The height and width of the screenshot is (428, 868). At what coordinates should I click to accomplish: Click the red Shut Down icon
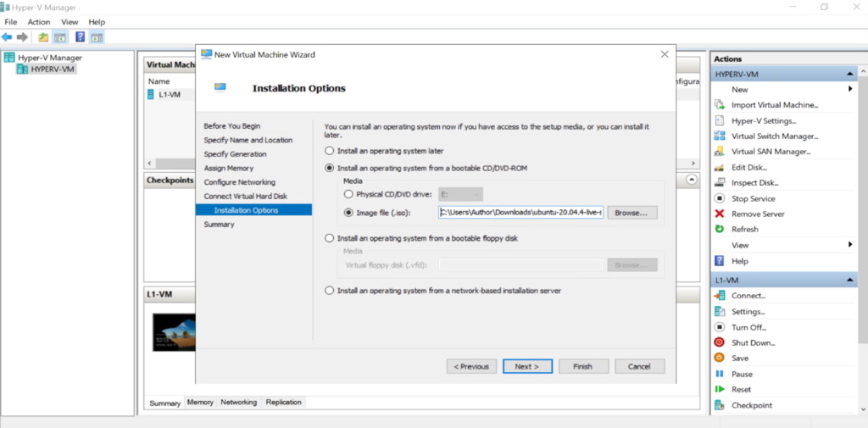(720, 342)
